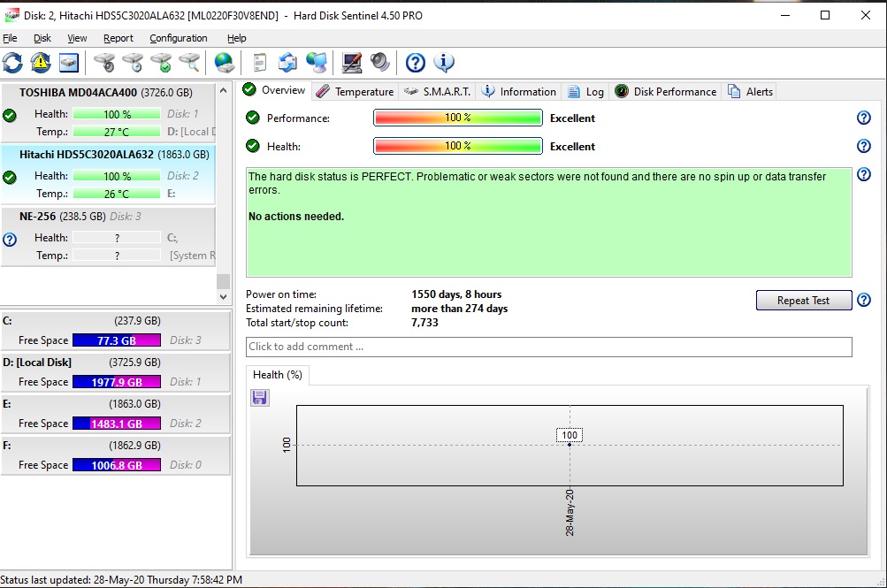Click the '1550 days, 8 hours' power on value
Screen dimensions: 887x588
click(456, 294)
